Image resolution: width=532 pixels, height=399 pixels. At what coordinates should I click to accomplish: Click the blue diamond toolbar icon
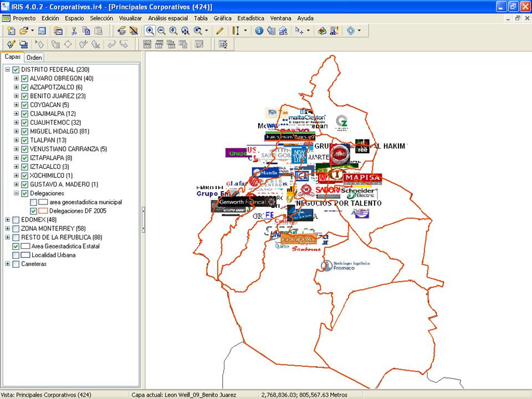[351, 31]
